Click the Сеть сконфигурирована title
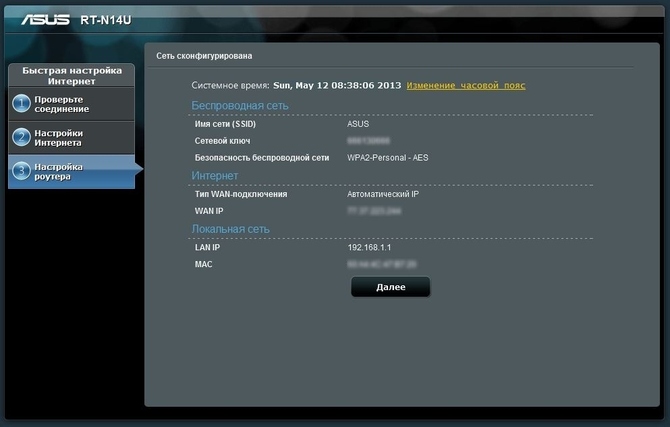The height and width of the screenshot is (427, 670). (x=204, y=57)
